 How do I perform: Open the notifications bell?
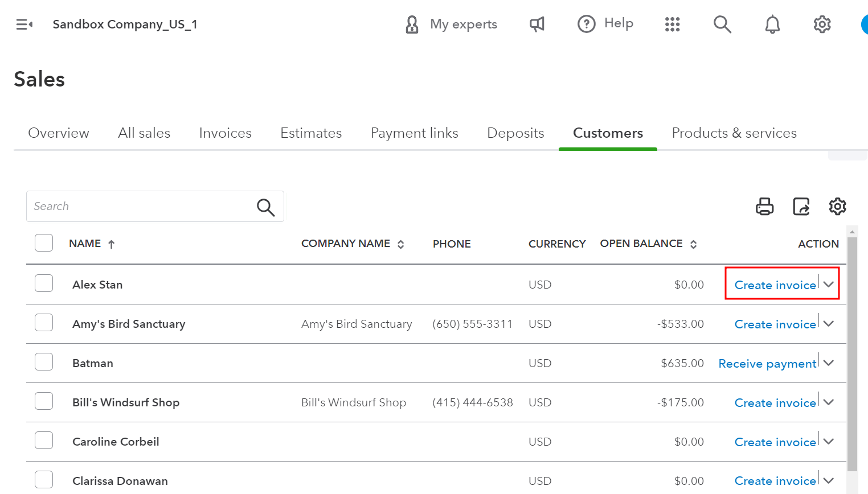772,24
